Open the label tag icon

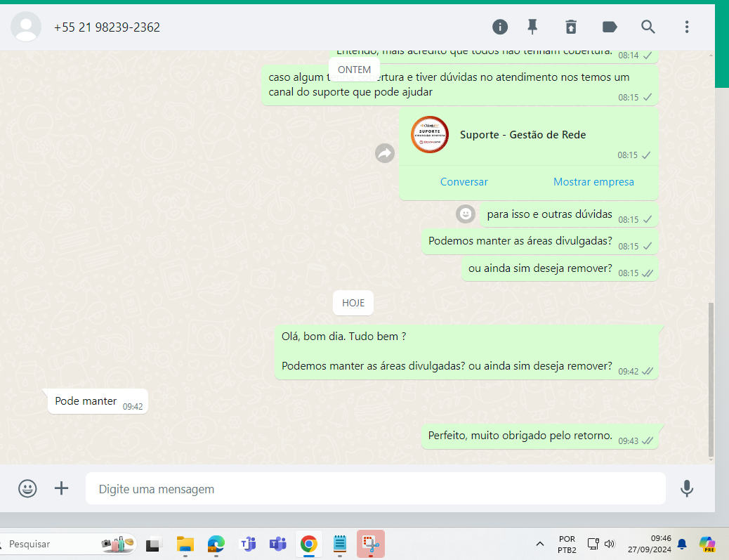coord(610,27)
